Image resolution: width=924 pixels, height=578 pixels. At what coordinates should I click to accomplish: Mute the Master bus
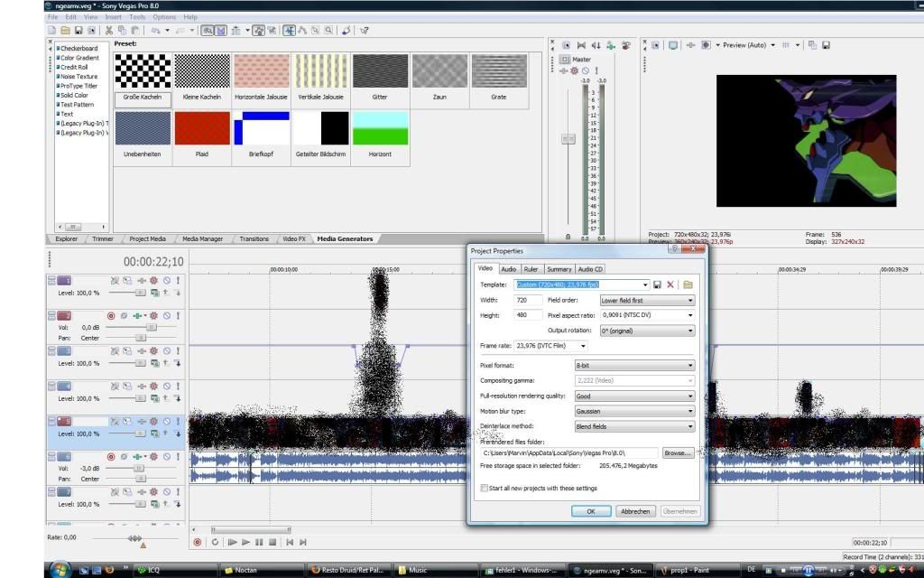pos(585,70)
